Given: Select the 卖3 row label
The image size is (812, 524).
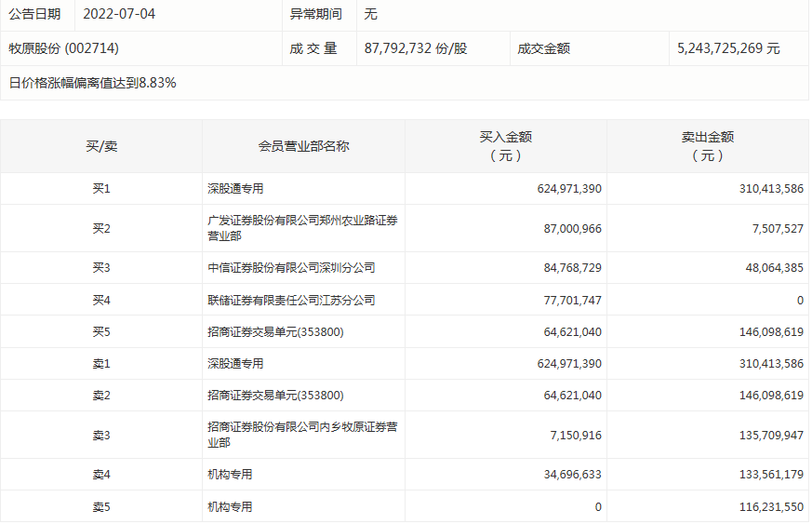Looking at the screenshot, I should (101, 435).
